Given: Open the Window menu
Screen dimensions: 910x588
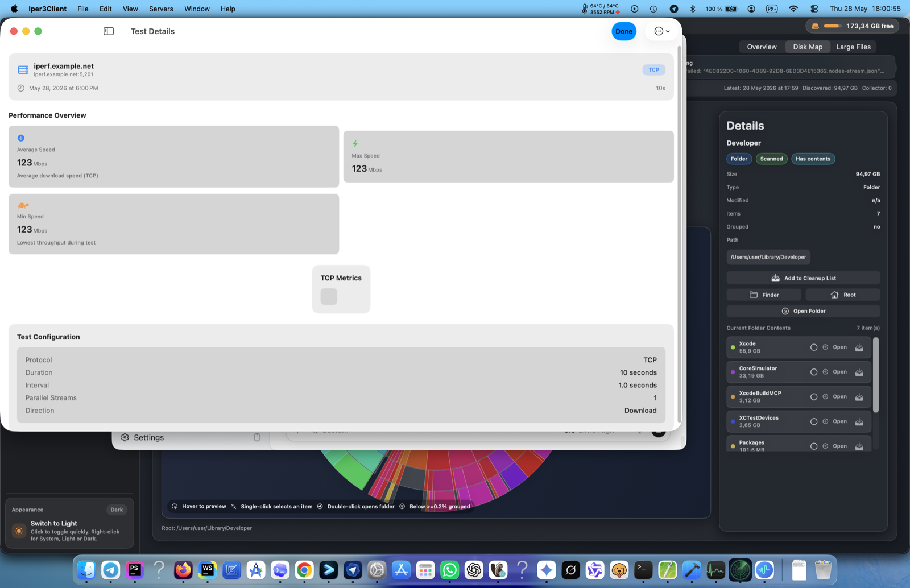Looking at the screenshot, I should coord(197,9).
